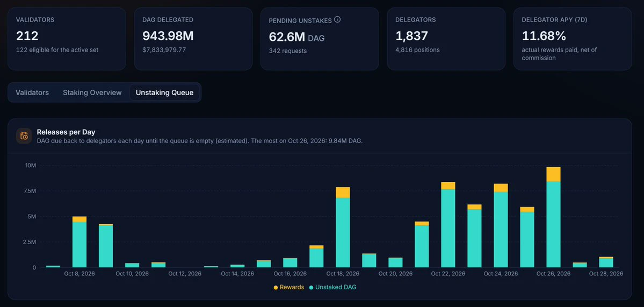Click the yellow Rewards legend dot
This screenshot has width=644, height=307.
pos(276,288)
